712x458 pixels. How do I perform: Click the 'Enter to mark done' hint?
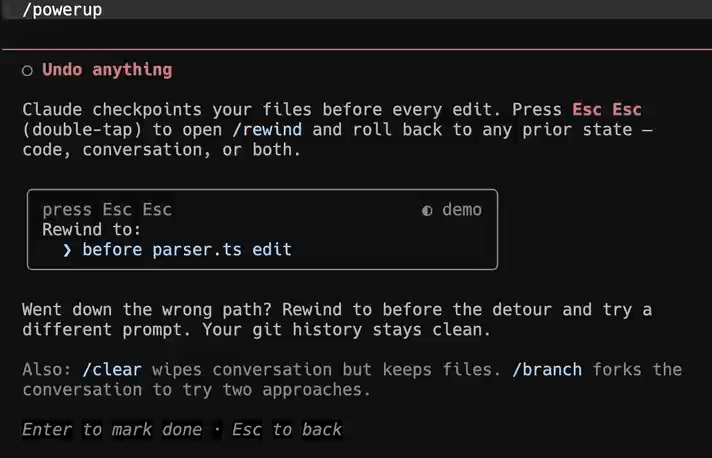112,429
